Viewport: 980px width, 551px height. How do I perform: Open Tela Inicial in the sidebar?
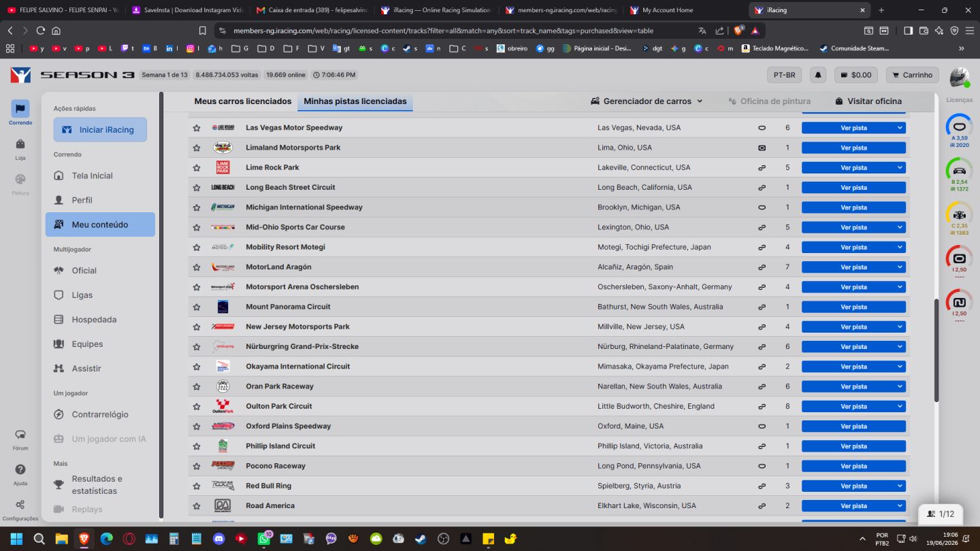(100, 176)
